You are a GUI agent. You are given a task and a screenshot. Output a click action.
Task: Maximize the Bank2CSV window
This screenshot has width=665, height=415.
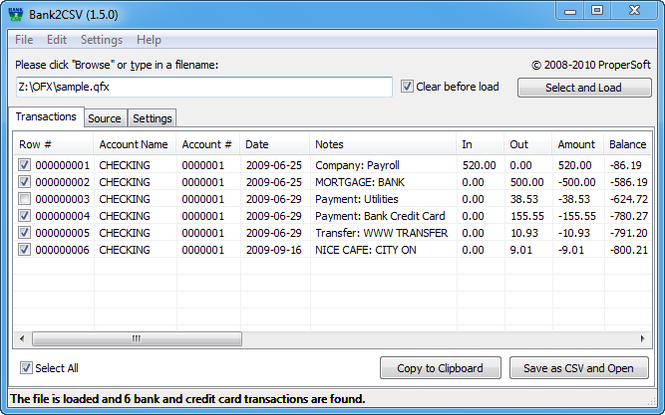597,11
